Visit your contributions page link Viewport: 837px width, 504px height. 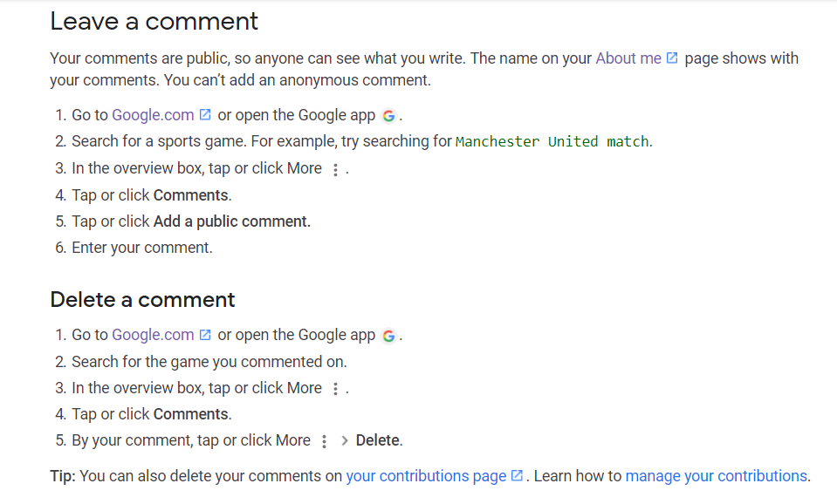(x=426, y=476)
